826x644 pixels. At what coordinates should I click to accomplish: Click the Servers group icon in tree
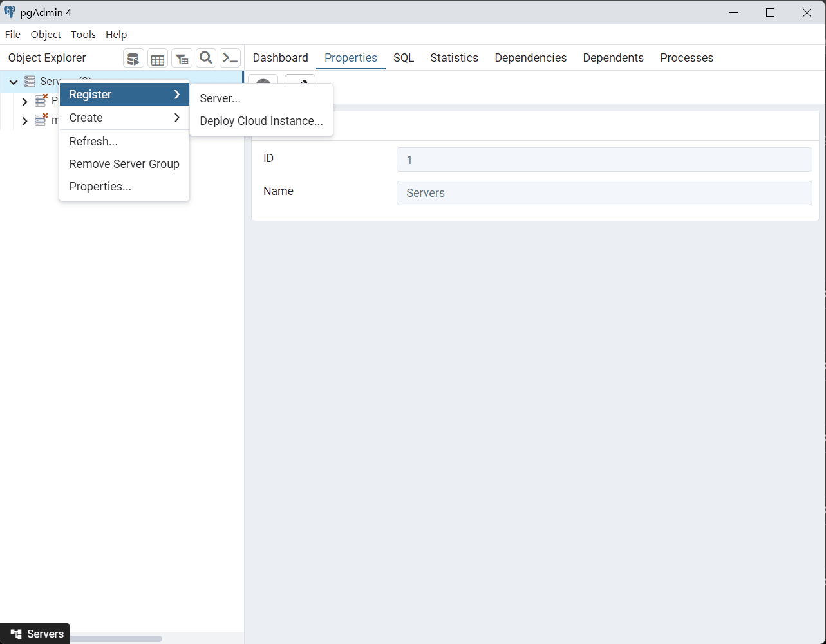(30, 81)
